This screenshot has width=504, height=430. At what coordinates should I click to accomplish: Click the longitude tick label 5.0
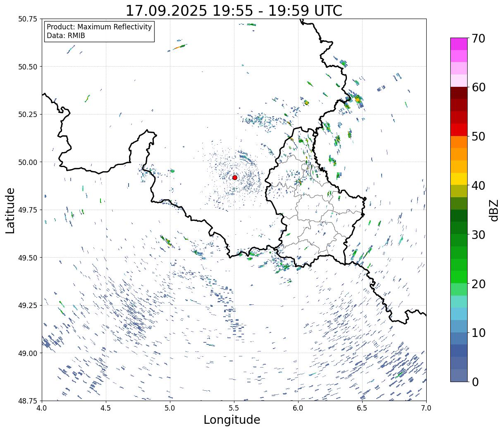(170, 408)
